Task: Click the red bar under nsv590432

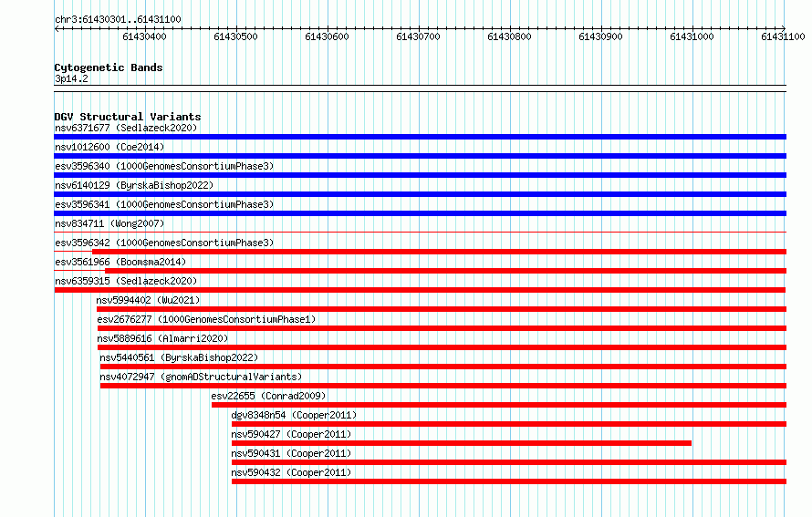Action: [x=509, y=481]
